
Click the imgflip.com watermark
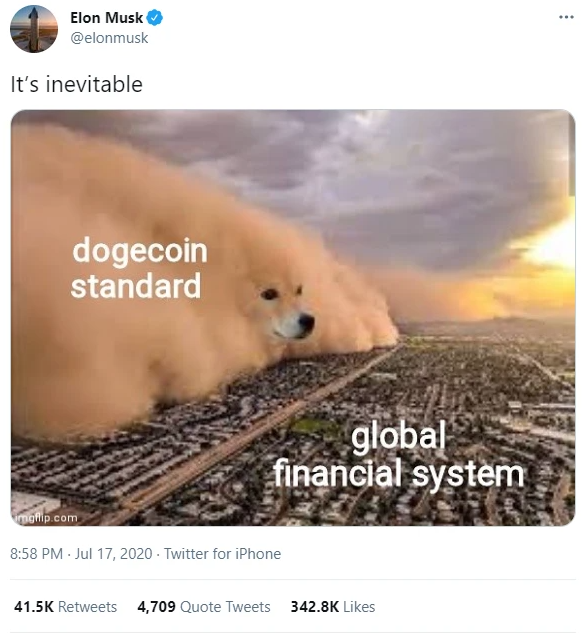coord(45,518)
